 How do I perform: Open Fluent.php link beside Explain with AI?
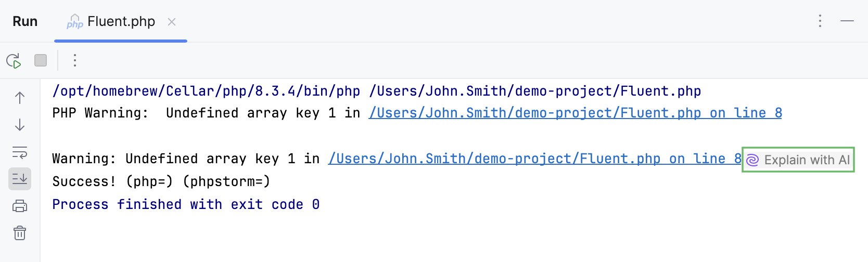tap(534, 159)
